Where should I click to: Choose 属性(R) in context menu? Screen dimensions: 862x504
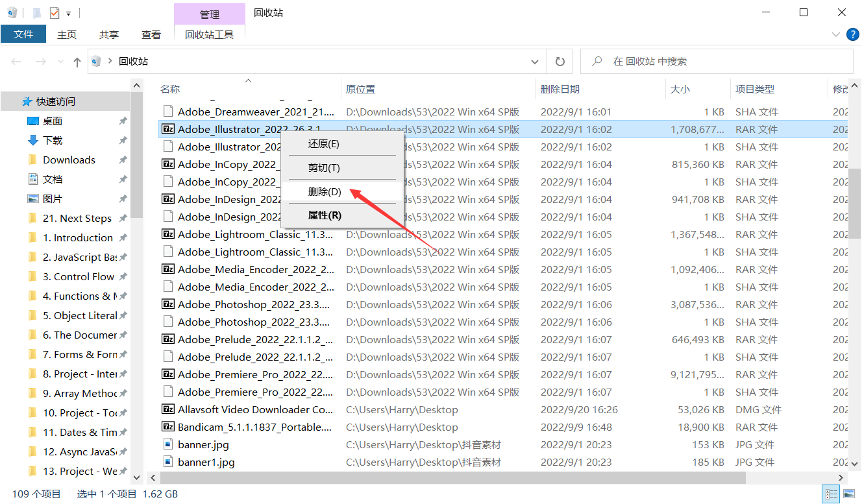342,215
